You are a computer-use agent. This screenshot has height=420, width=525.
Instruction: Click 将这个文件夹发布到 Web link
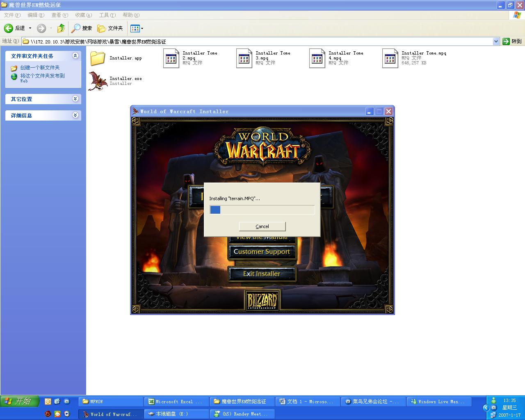pyautogui.click(x=42, y=78)
